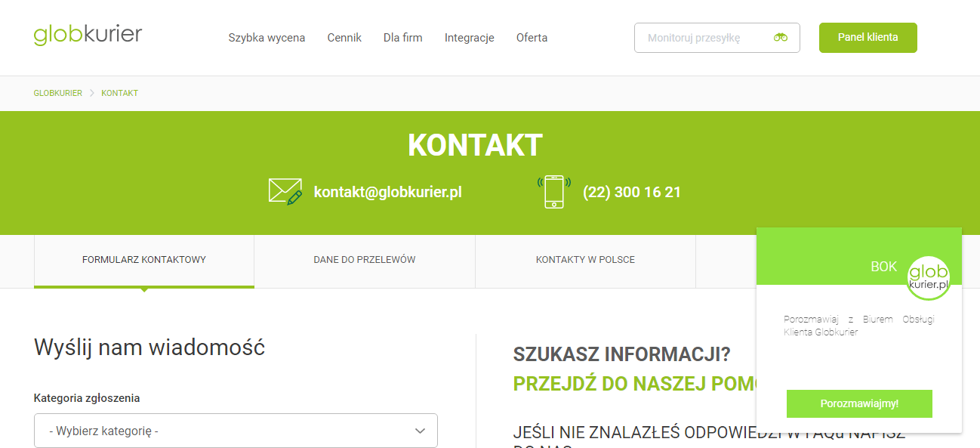The image size is (980, 448).
Task: Go to Dla firm section
Action: point(402,38)
